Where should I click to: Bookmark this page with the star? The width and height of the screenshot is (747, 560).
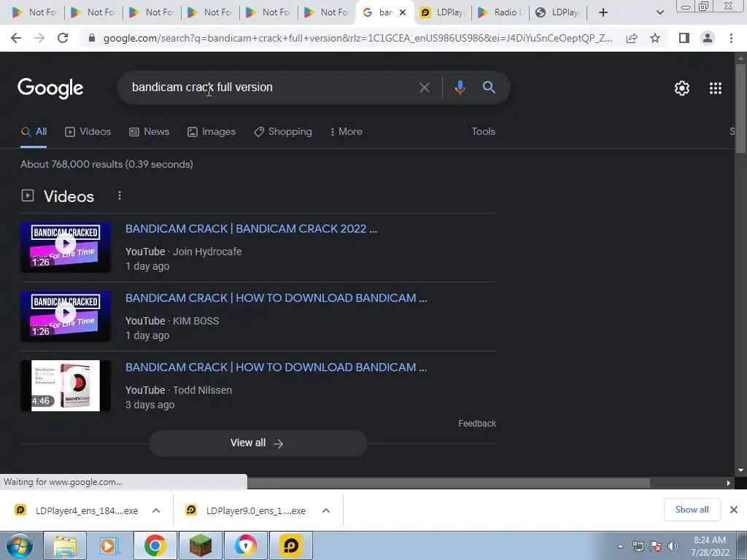[655, 38]
